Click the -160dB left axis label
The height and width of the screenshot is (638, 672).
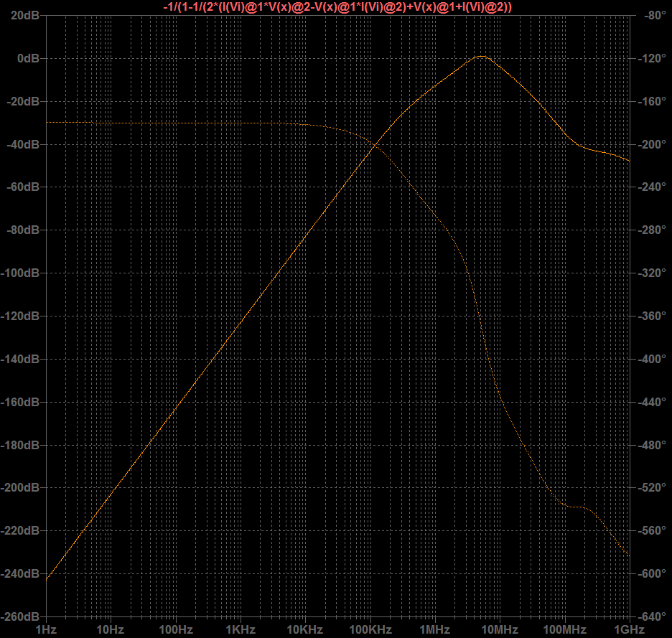19,403
